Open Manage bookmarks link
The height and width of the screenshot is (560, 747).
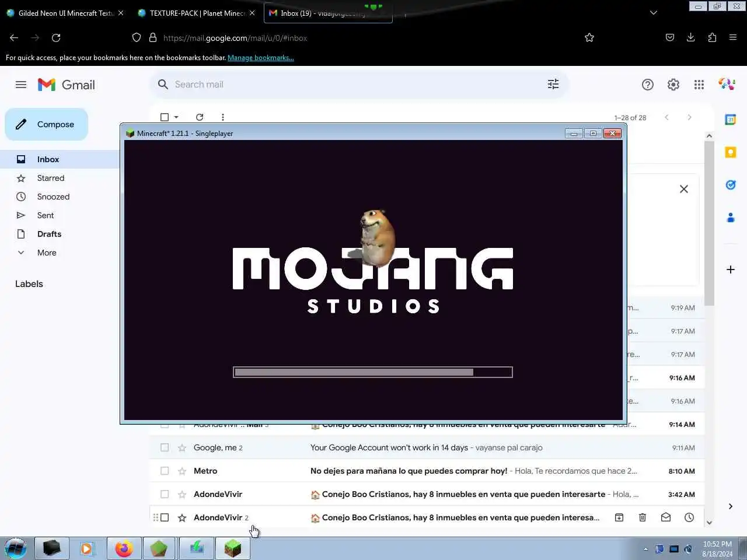click(261, 58)
